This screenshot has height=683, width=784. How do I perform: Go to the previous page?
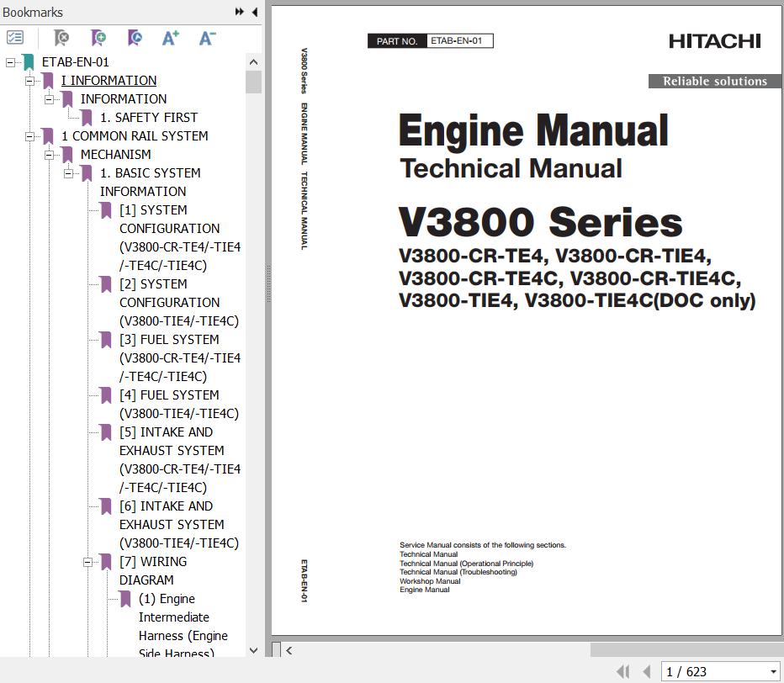[647, 671]
